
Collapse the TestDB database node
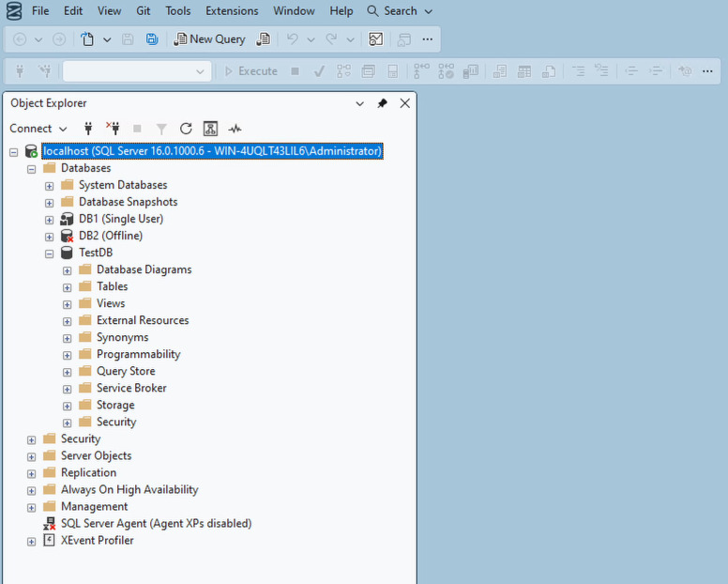coord(49,254)
